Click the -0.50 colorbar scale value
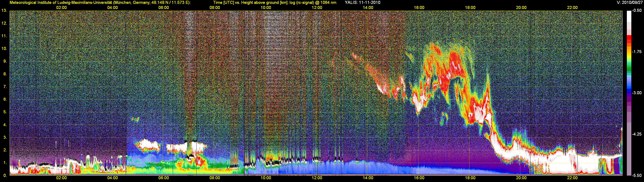644x182 pixels. coord(637,10)
